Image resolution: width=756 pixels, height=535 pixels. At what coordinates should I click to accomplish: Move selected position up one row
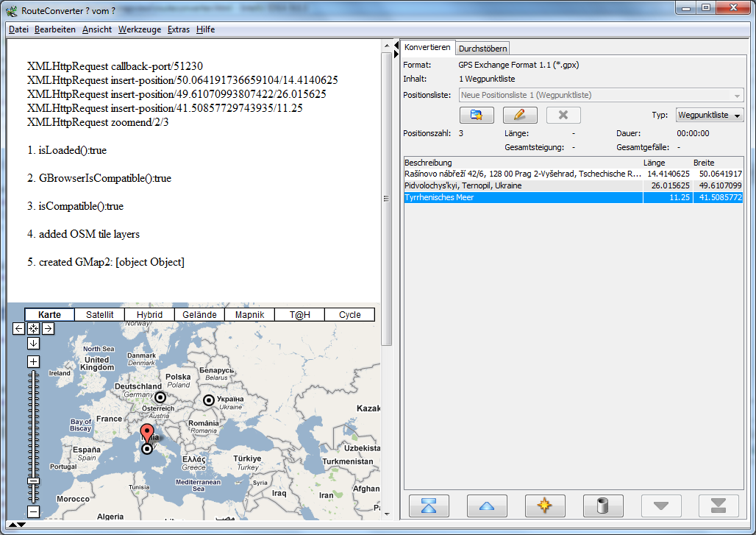pos(487,506)
